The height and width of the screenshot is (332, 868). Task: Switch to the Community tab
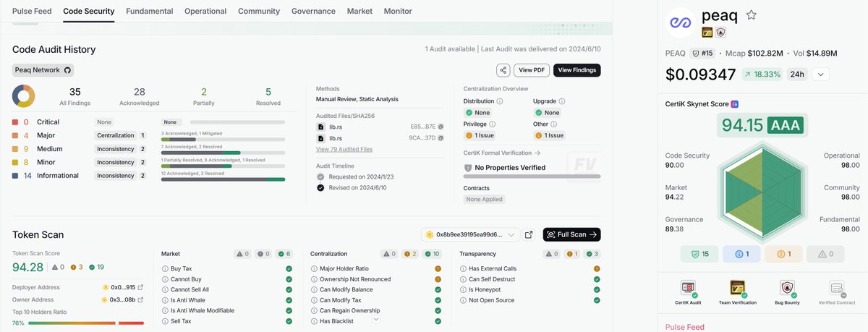point(259,12)
